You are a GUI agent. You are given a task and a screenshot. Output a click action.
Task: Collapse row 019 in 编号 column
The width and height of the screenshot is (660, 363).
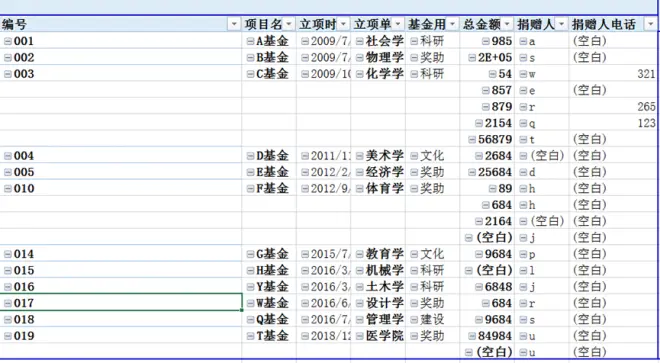coord(8,336)
